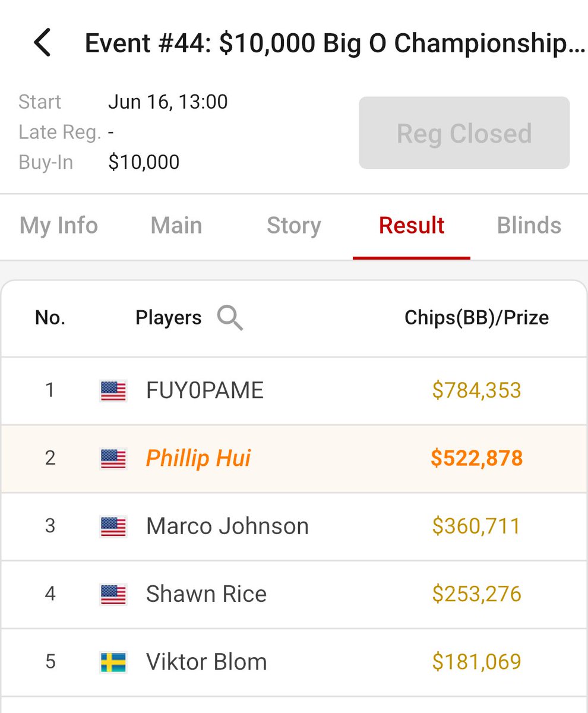
Task: Tap US flag next to FUY0PAME
Action: pos(113,391)
